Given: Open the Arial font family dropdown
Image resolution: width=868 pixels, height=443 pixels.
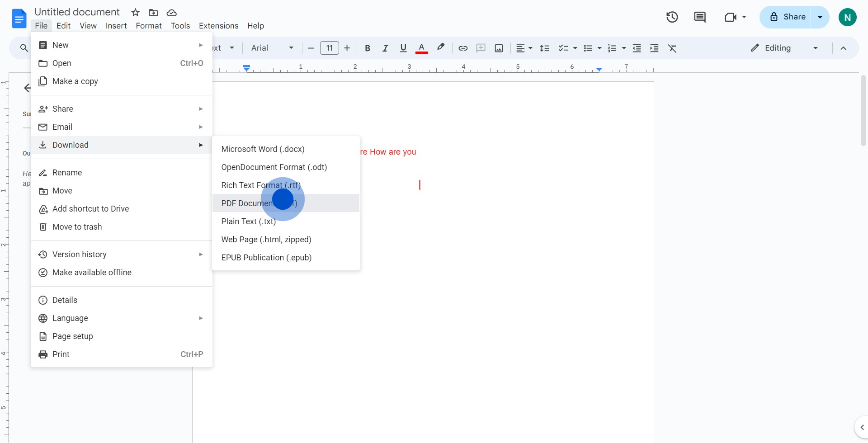Looking at the screenshot, I should pyautogui.click(x=271, y=48).
